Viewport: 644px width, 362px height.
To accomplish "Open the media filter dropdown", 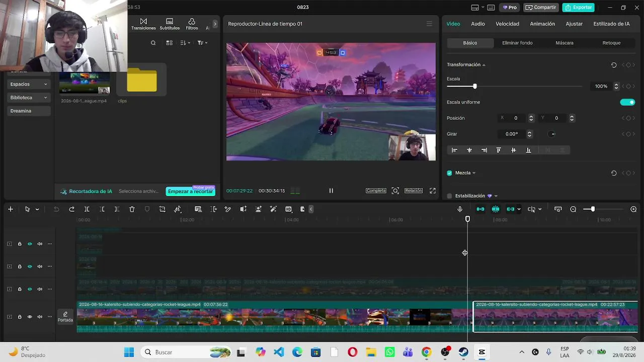I will (x=202, y=43).
